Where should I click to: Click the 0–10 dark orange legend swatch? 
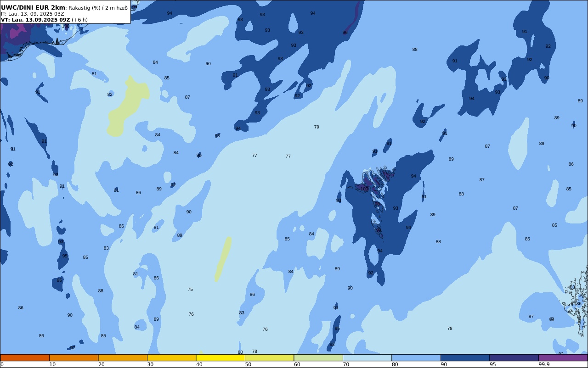coord(25,357)
